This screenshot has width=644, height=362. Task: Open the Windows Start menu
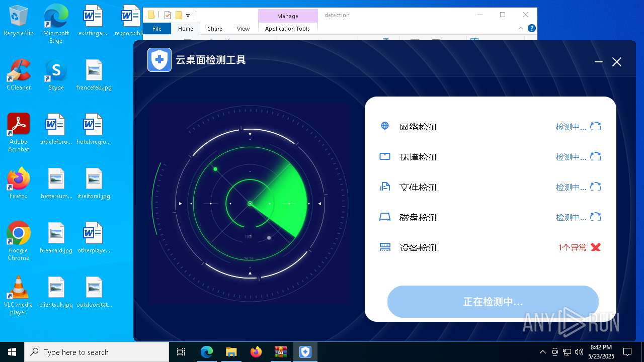pos(12,352)
